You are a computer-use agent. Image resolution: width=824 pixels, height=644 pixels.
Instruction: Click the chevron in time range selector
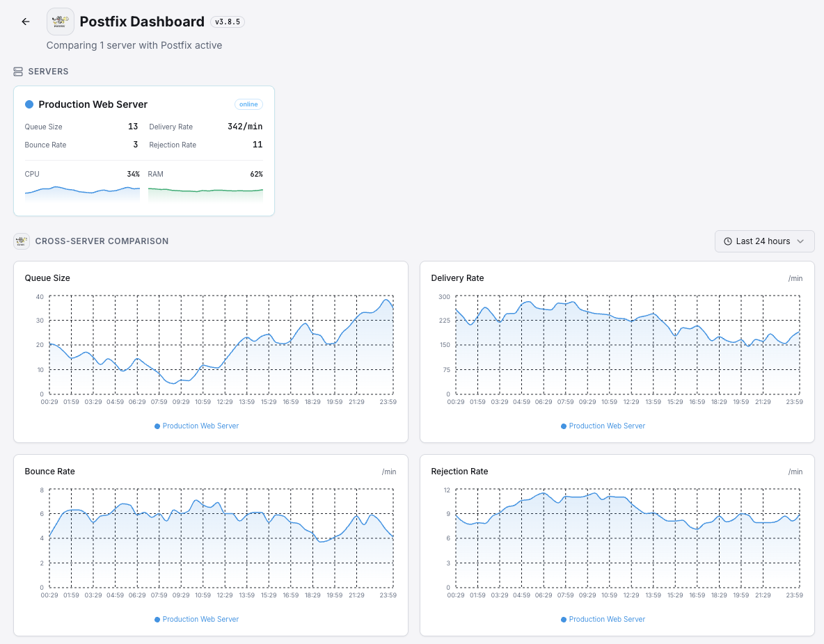pos(800,241)
